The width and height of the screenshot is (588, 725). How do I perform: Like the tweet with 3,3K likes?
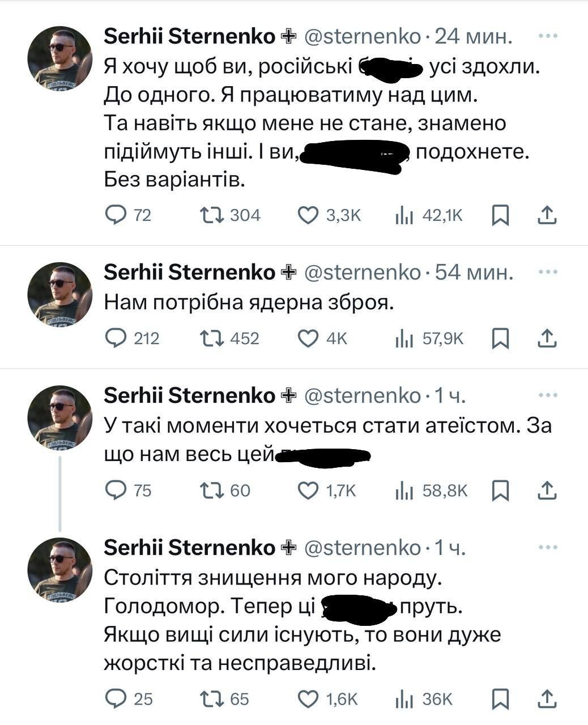click(308, 215)
